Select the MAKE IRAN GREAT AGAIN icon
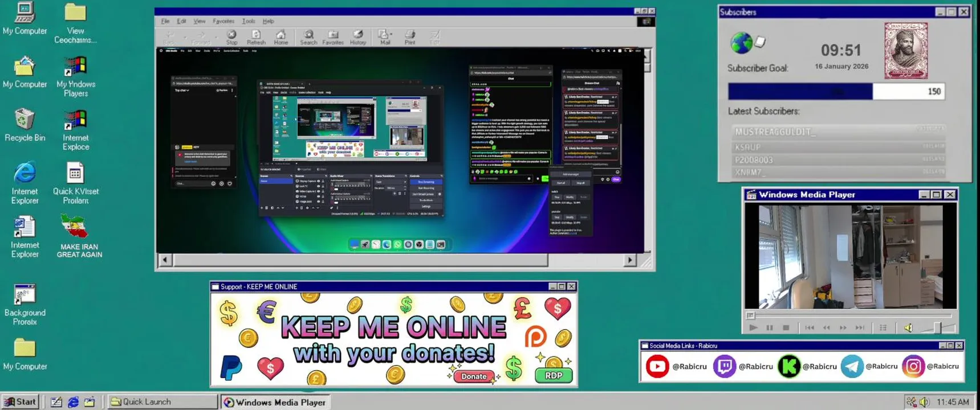 [79, 236]
